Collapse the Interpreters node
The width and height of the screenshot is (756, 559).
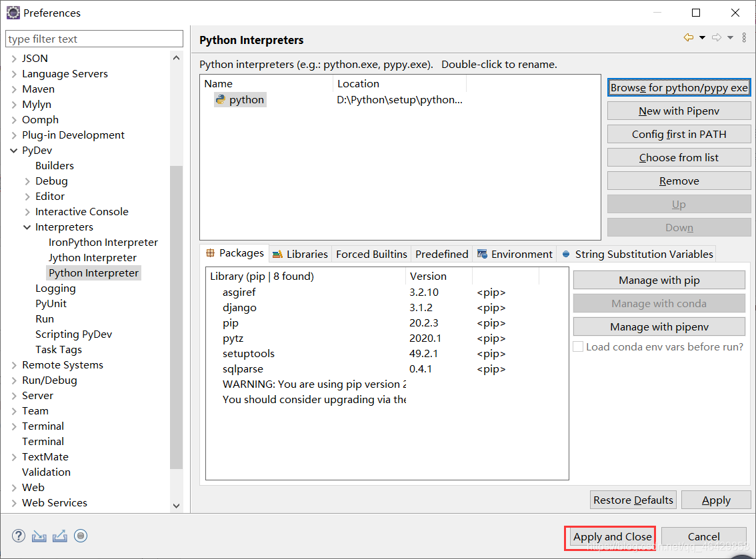point(27,227)
